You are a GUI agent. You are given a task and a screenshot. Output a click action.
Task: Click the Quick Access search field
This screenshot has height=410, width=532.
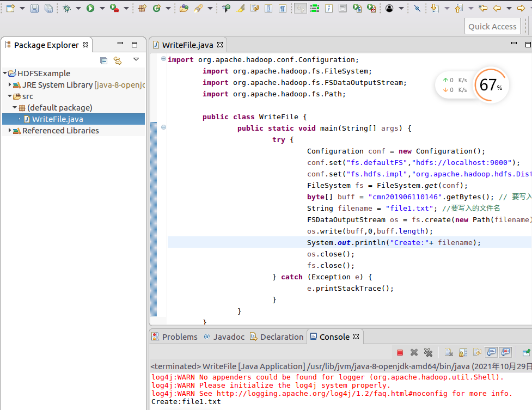click(492, 26)
